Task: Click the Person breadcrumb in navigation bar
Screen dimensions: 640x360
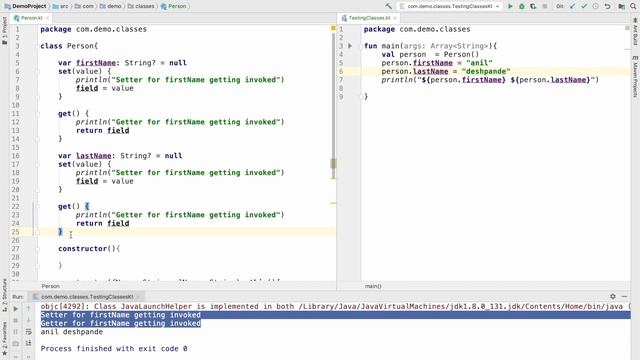Action: (x=174, y=6)
